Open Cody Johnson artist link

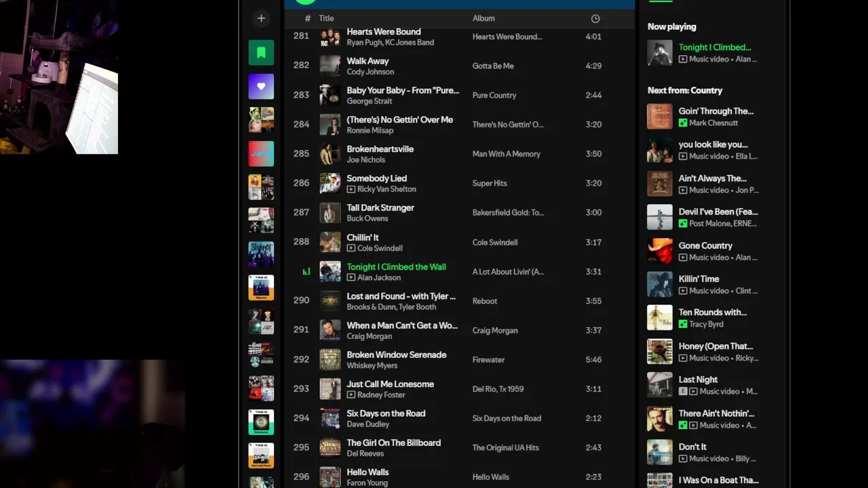point(370,72)
